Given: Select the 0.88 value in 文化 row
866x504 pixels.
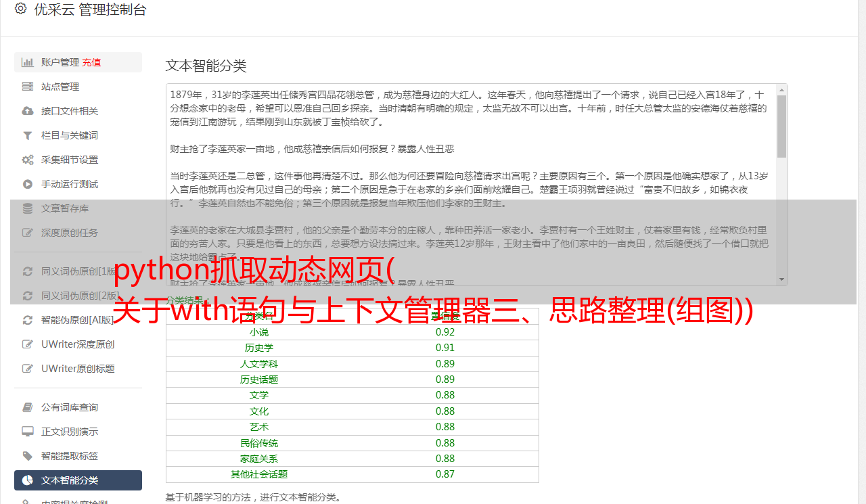Looking at the screenshot, I should 445,411.
